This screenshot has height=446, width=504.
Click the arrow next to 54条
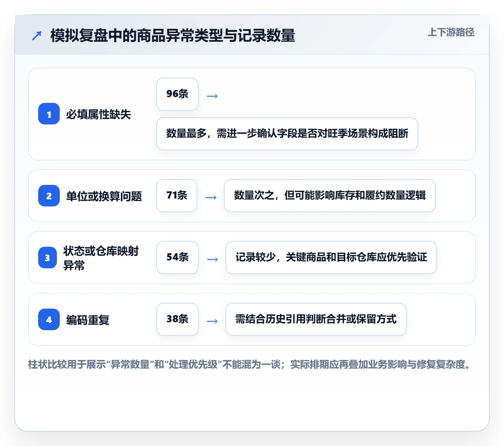[212, 259]
